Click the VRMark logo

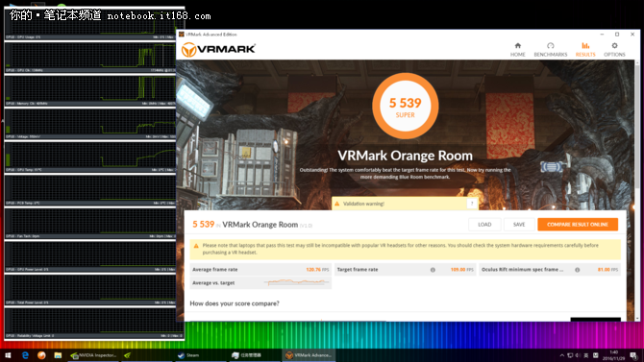pos(218,50)
